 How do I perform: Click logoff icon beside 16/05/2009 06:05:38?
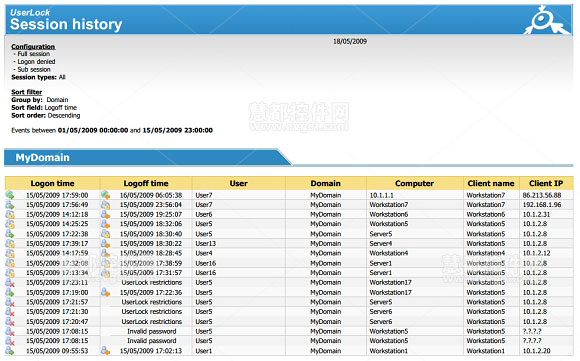coord(105,195)
